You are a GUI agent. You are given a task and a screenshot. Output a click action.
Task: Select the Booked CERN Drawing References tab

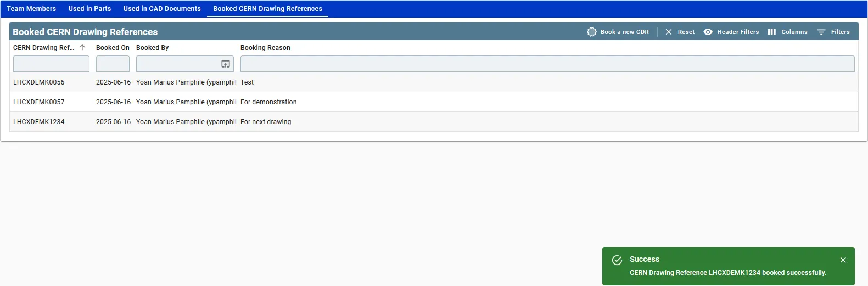point(267,9)
